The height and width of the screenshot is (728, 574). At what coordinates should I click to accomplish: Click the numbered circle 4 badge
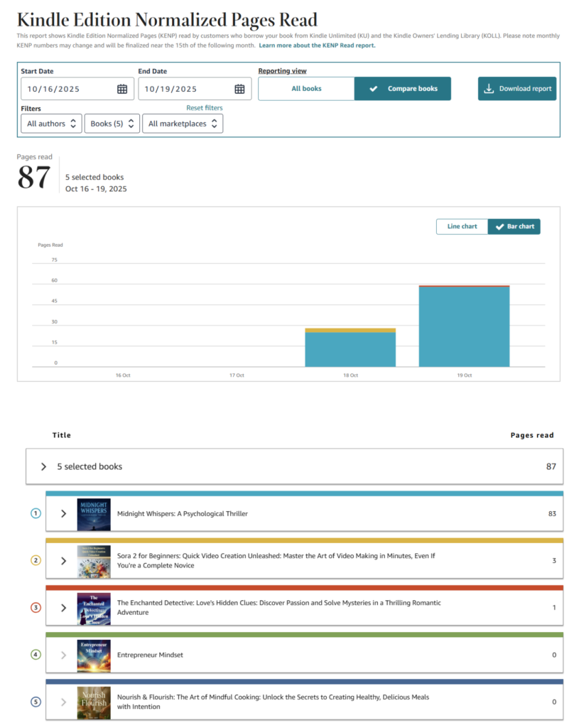36,655
